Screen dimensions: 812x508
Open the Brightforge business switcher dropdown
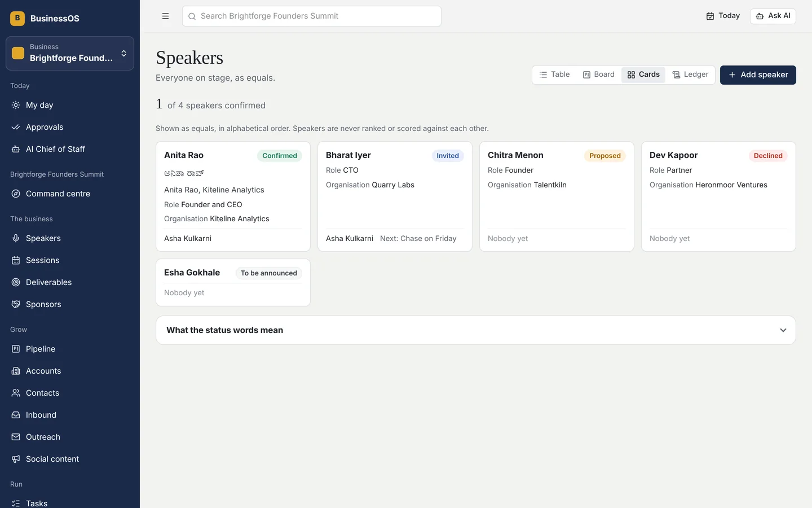pos(70,53)
